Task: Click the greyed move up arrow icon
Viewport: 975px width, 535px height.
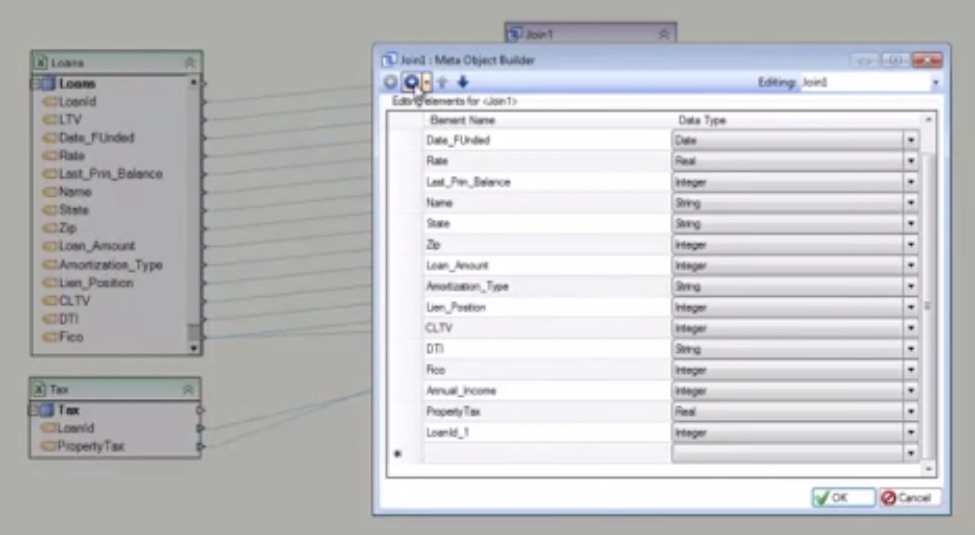Action: point(442,82)
